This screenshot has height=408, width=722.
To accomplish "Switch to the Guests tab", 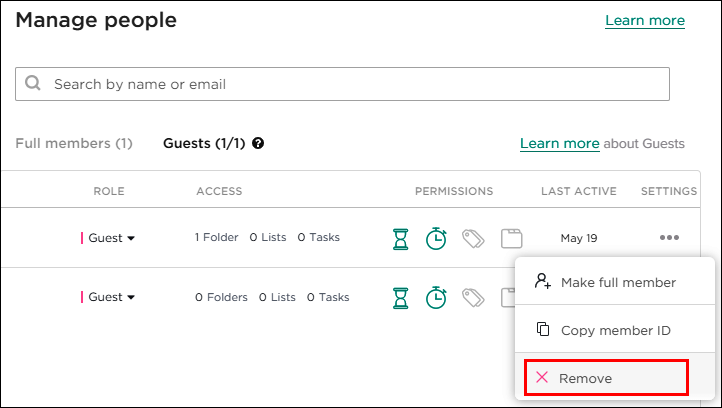I will (204, 144).
